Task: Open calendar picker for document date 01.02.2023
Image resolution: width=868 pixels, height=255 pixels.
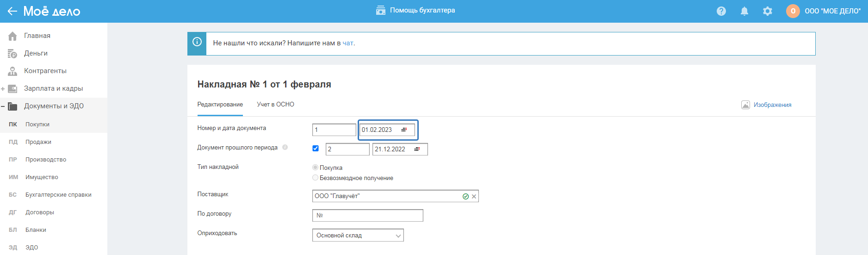Action: (404, 130)
